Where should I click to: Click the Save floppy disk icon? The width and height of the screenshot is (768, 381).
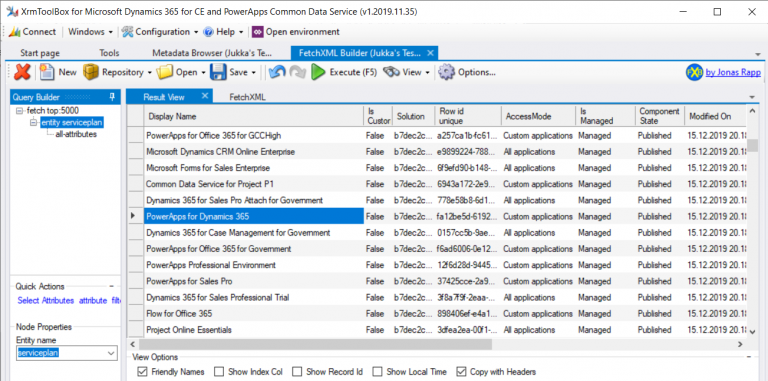click(218, 72)
